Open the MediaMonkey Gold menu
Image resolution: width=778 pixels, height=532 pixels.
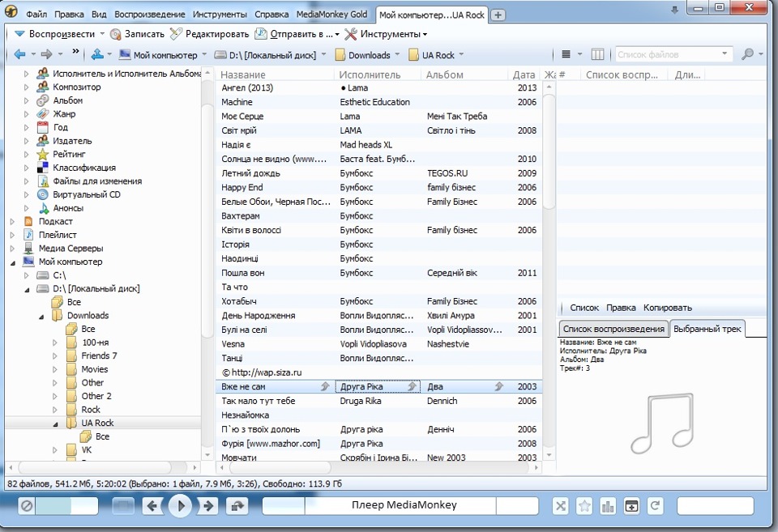pos(332,15)
